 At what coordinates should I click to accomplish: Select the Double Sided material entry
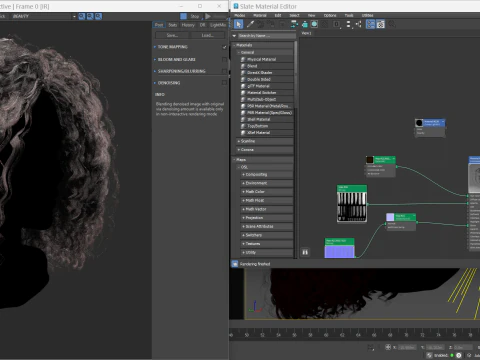click(259, 79)
